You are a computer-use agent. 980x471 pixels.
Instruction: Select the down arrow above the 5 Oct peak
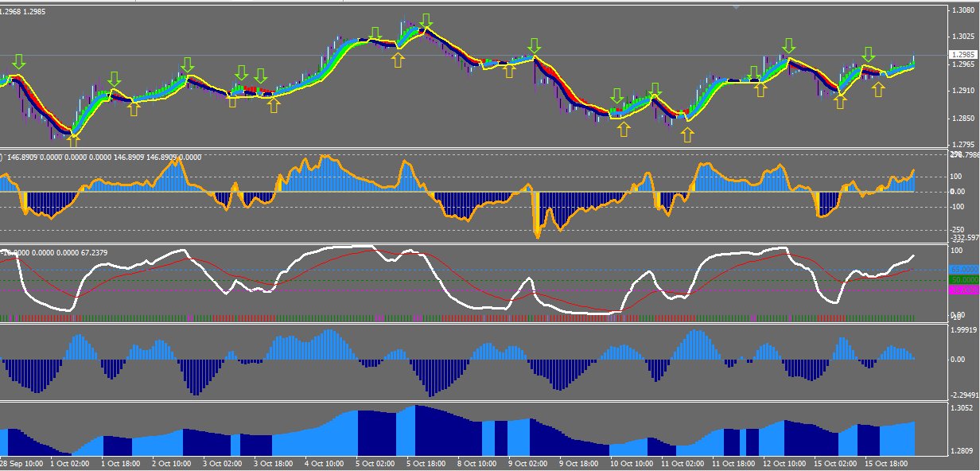click(x=426, y=20)
